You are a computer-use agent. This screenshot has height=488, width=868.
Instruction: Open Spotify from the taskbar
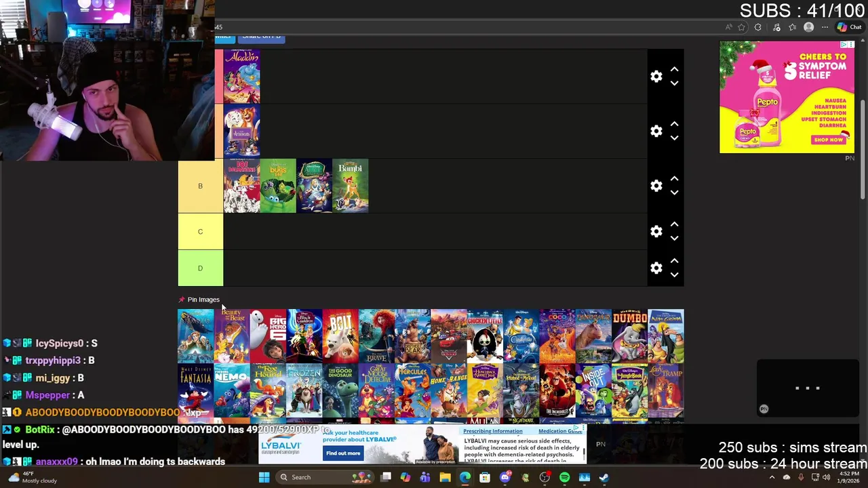564,477
